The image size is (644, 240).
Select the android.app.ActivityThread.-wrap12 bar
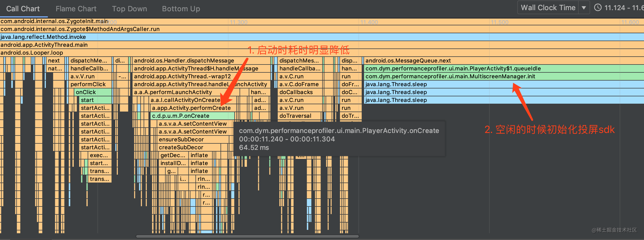point(201,76)
